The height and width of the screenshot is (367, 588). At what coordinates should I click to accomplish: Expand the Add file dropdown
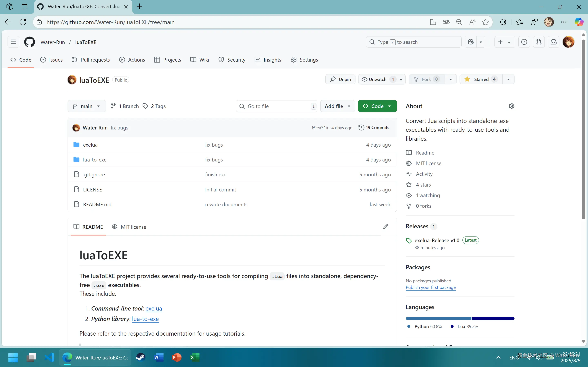point(337,106)
